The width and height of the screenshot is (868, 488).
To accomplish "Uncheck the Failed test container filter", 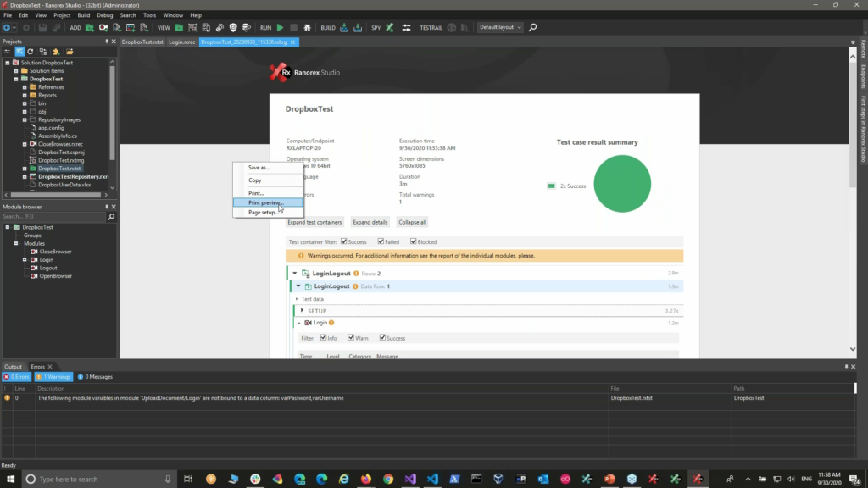I will pos(381,241).
